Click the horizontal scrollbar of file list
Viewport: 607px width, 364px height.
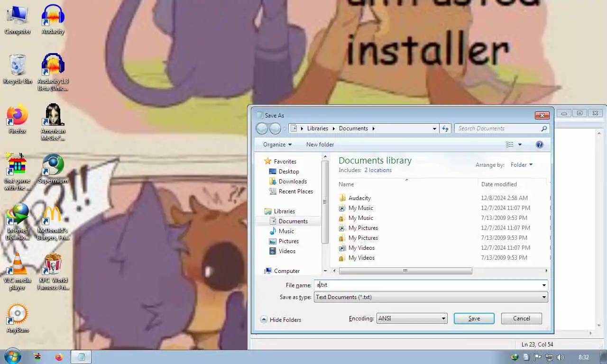(x=405, y=271)
